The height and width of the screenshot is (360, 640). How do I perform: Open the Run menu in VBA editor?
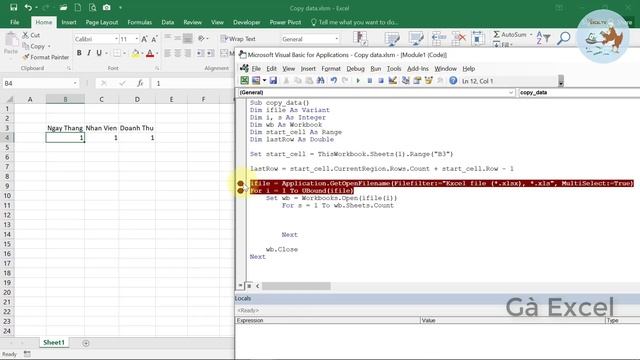pyautogui.click(x=376, y=69)
